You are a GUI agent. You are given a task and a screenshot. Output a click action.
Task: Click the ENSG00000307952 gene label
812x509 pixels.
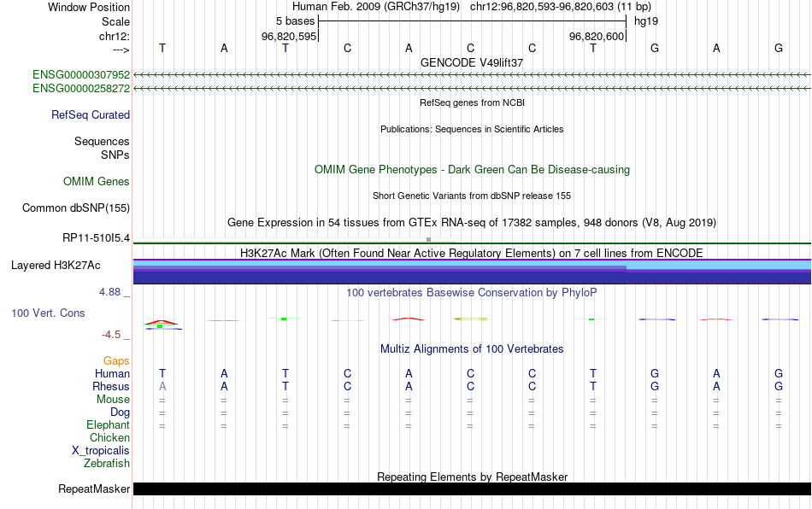click(x=81, y=74)
